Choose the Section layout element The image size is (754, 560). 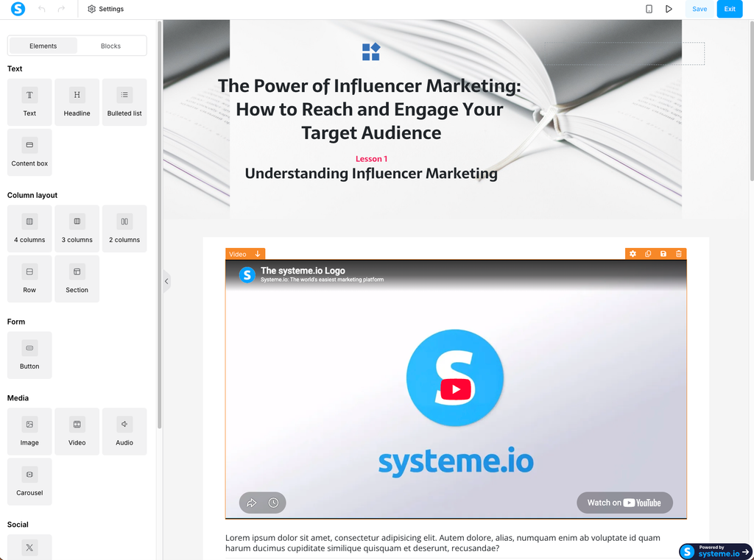pos(77,279)
